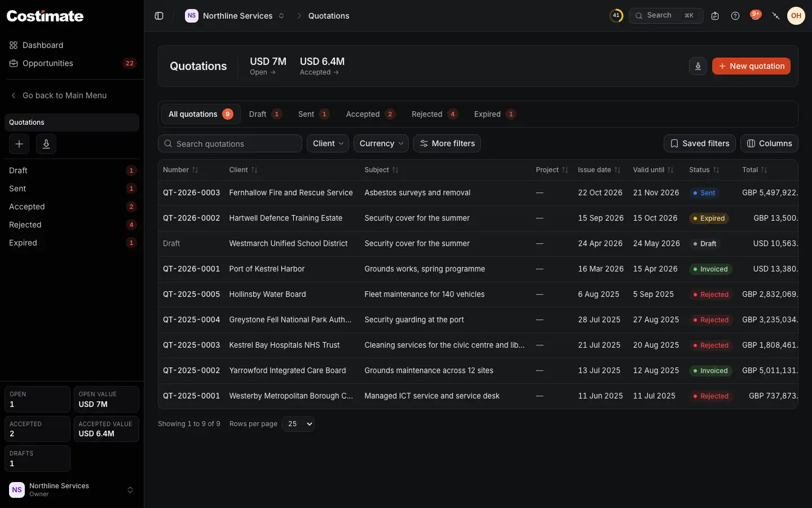Viewport: 812px width, 508px height.
Task: Go back to Main Menu
Action: click(x=58, y=95)
